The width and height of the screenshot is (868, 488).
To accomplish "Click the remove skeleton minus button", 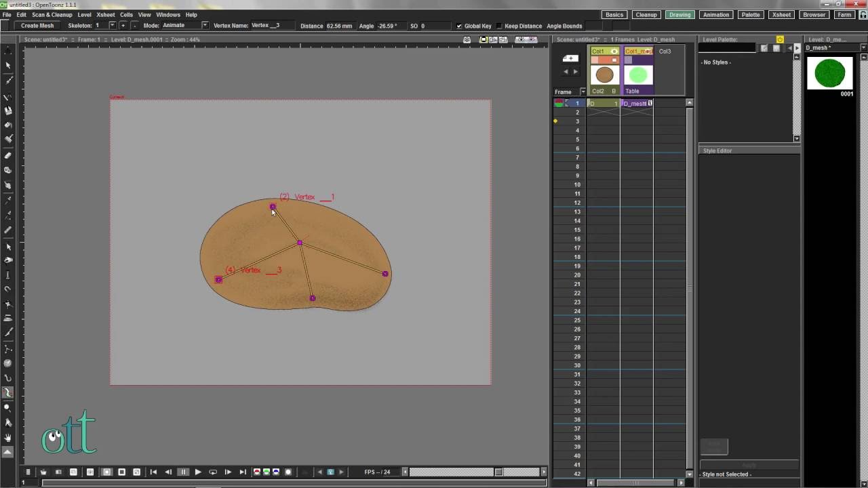I will click(x=134, y=26).
